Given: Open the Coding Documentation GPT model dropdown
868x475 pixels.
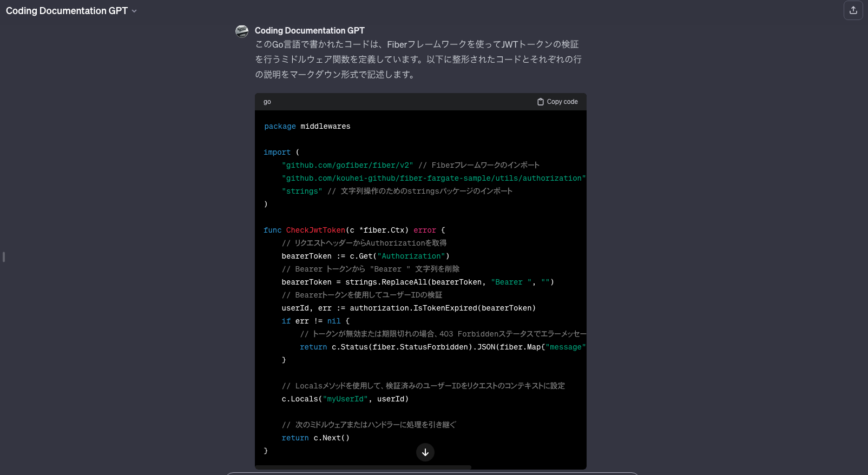Looking at the screenshot, I should [71, 11].
